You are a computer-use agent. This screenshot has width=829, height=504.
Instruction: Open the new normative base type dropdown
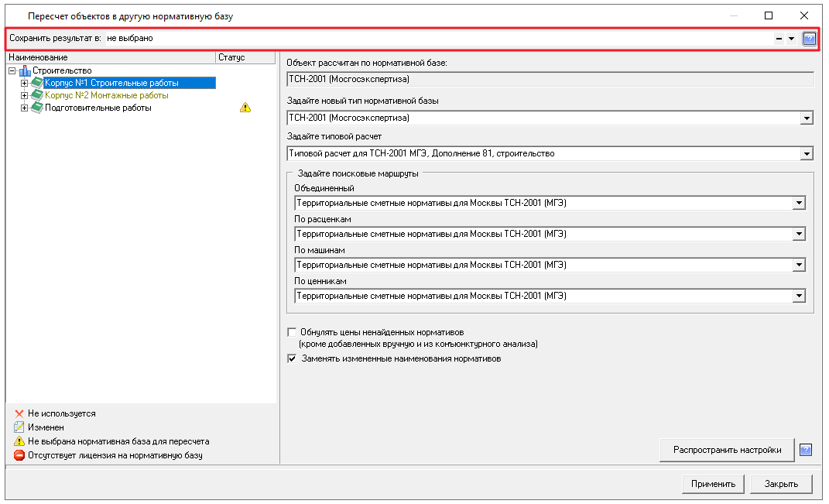click(x=807, y=118)
